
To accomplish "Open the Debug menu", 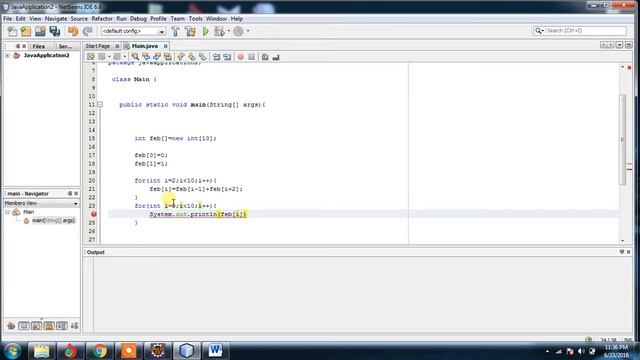I will click(138, 19).
